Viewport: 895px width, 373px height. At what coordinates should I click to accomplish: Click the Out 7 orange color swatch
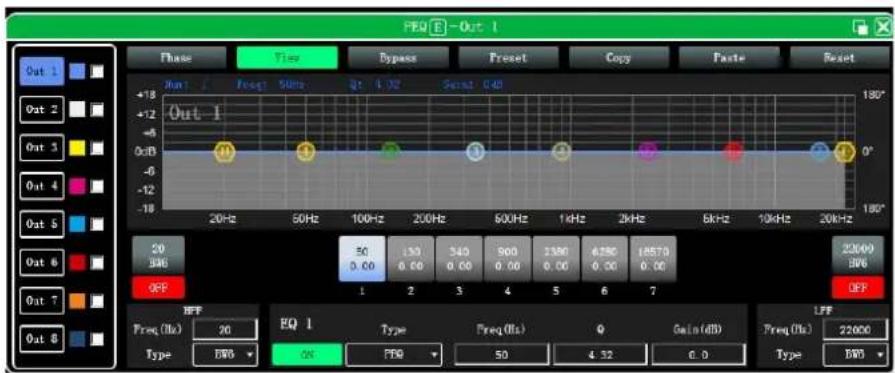coord(77,300)
